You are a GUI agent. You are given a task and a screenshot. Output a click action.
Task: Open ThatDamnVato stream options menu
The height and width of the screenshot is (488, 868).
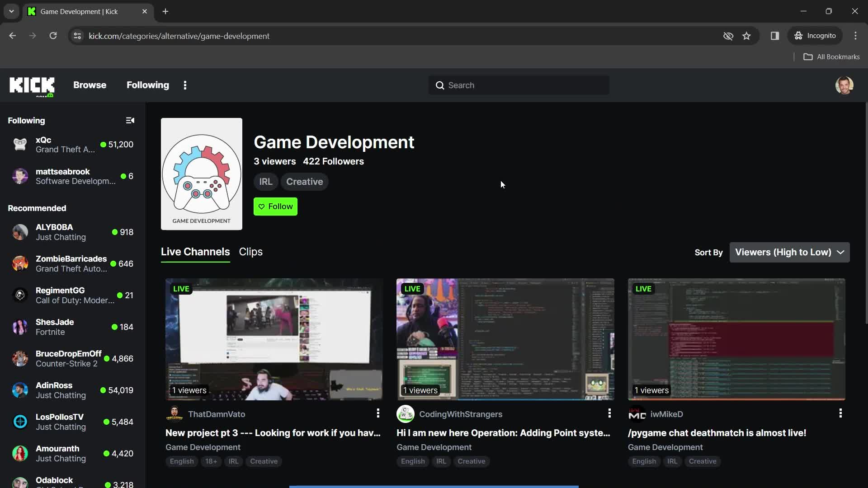378,413
